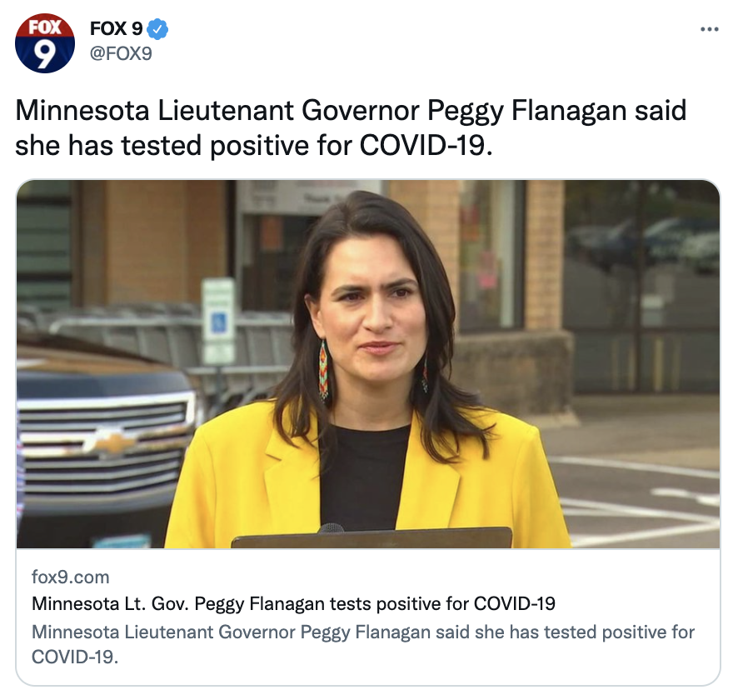This screenshot has height=700, width=738.
Task: Click the grey article description text
Action: [363, 644]
